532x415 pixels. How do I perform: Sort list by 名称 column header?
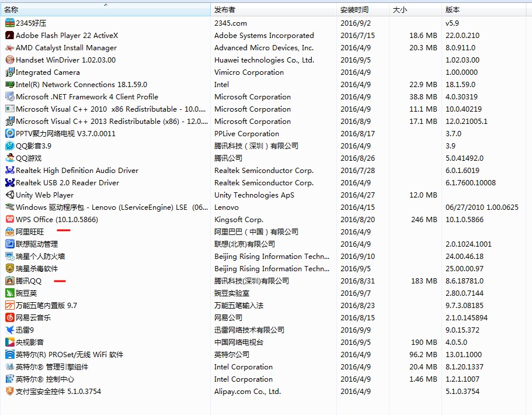pyautogui.click(x=106, y=10)
